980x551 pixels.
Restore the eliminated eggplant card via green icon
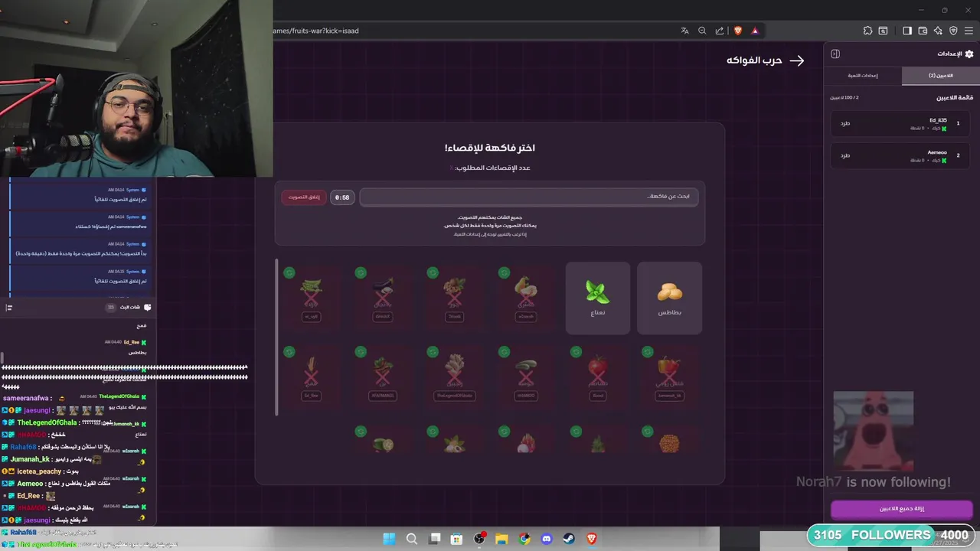[x=361, y=272]
